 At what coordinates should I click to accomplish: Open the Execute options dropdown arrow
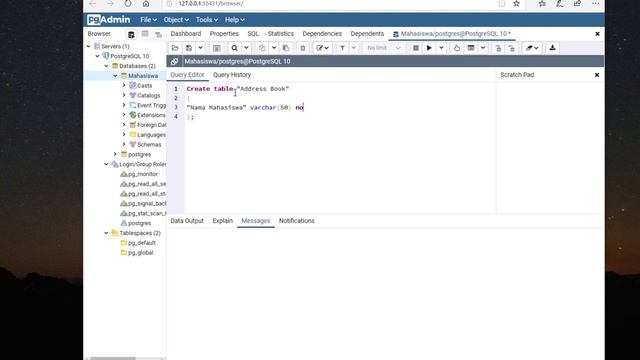441,48
